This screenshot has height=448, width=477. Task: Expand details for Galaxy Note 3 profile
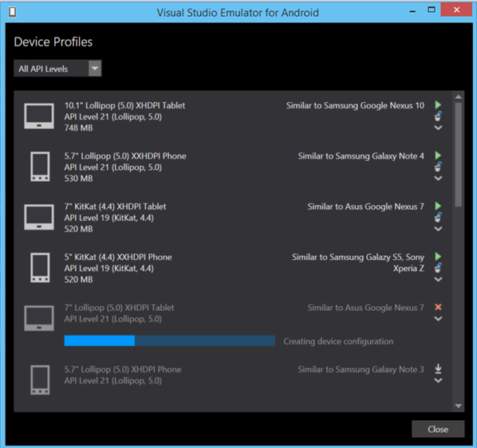pos(438,380)
